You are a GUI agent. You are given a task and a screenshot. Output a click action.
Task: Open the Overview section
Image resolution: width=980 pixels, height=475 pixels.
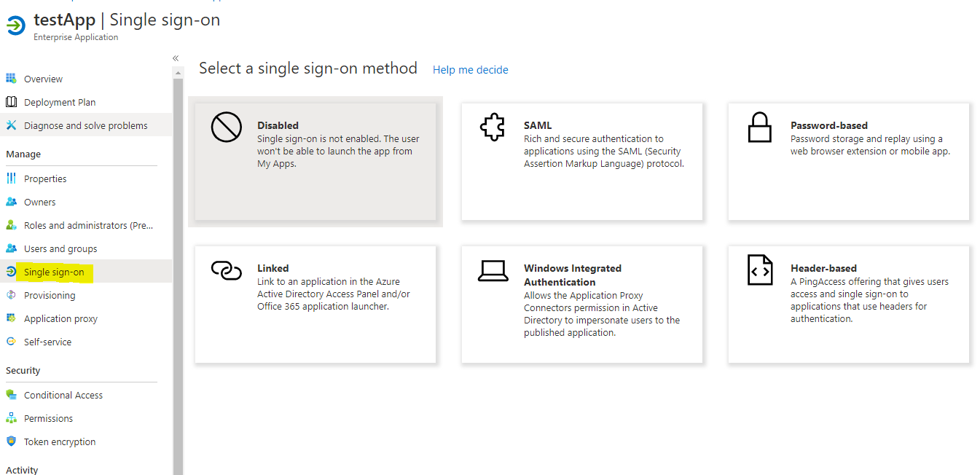pyautogui.click(x=43, y=78)
